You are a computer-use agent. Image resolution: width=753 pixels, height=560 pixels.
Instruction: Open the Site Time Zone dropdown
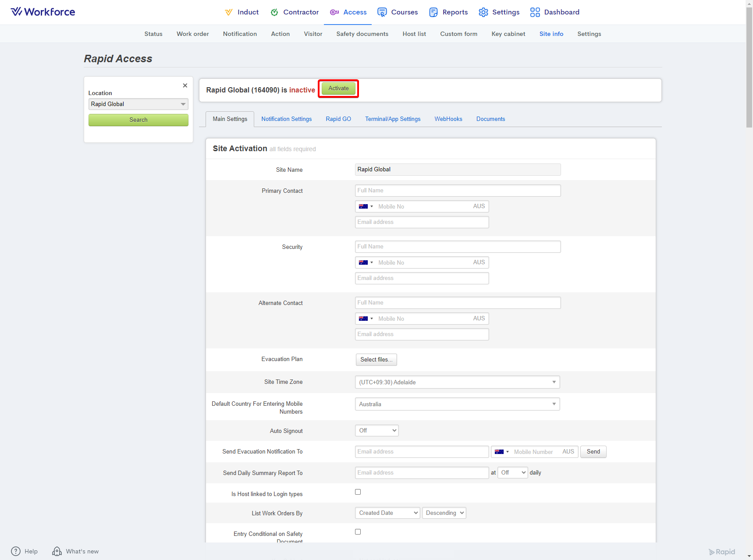coord(457,382)
